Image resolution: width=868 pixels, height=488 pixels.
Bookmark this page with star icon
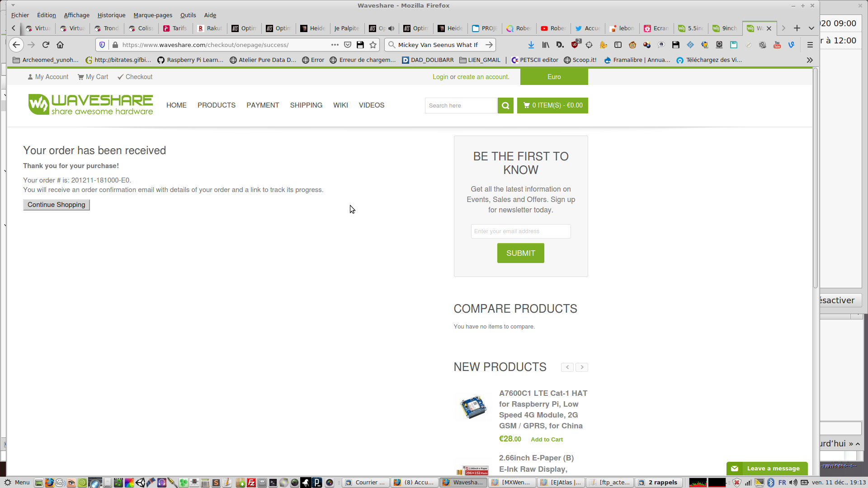pyautogui.click(x=373, y=45)
